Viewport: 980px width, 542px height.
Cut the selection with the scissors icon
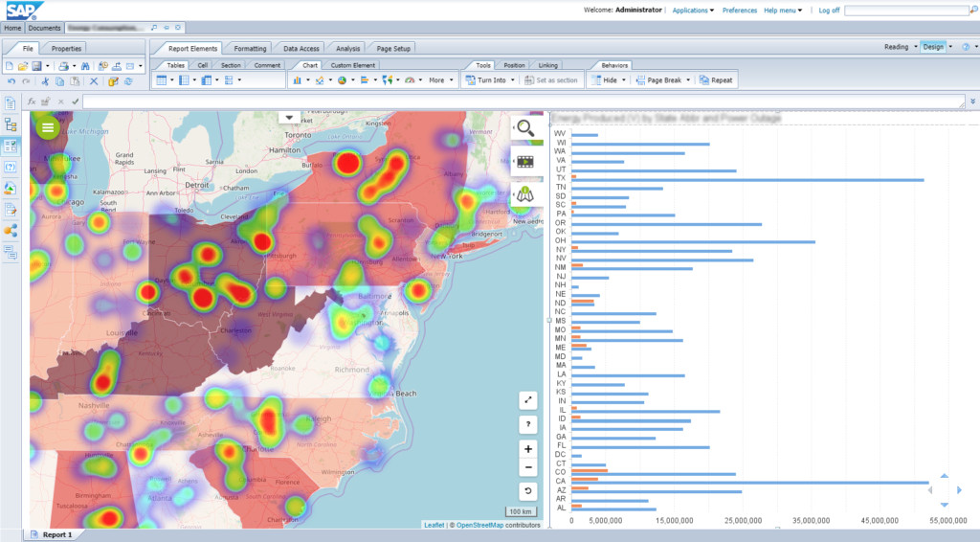(x=45, y=81)
